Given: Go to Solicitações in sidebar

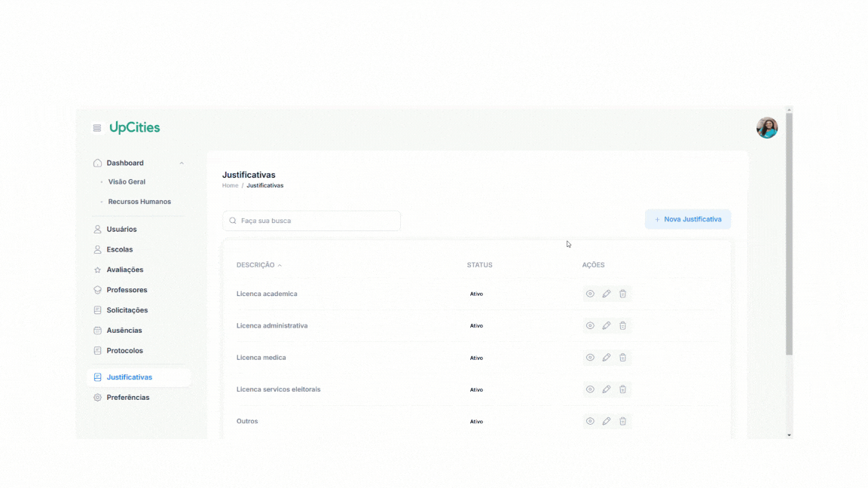Looking at the screenshot, I should click(127, 310).
